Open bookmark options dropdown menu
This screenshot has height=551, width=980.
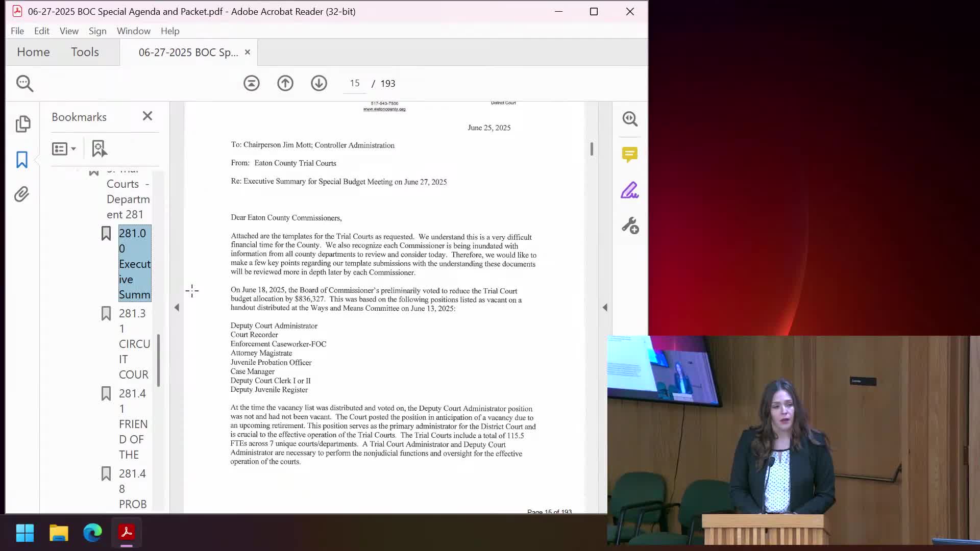click(64, 149)
